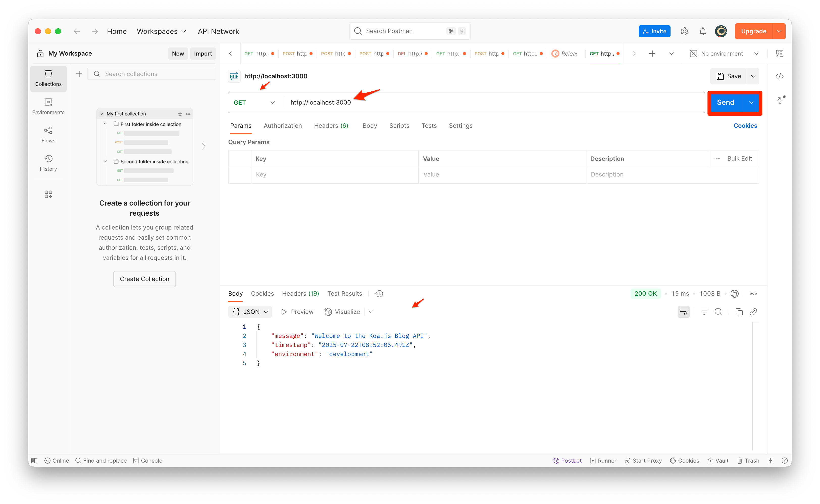The width and height of the screenshot is (820, 504).
Task: Expand the Upgrade button dropdown arrow
Action: 779,31
